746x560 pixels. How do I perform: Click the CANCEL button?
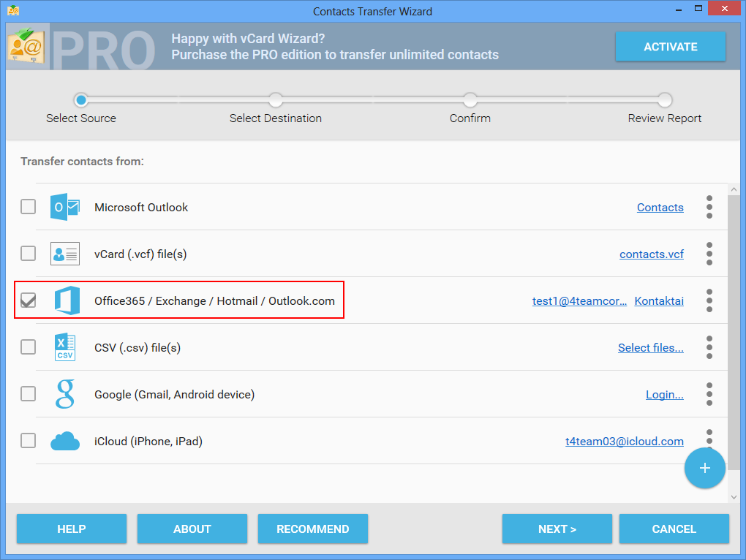pos(674,529)
